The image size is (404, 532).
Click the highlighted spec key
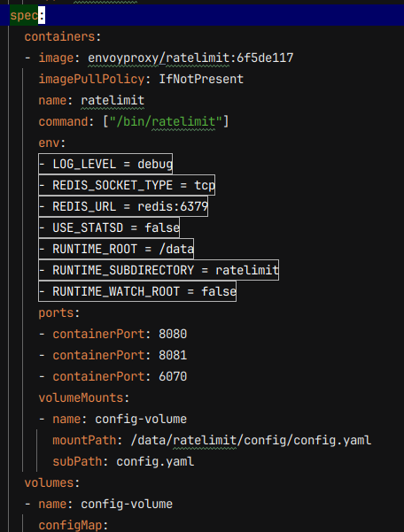coord(24,16)
